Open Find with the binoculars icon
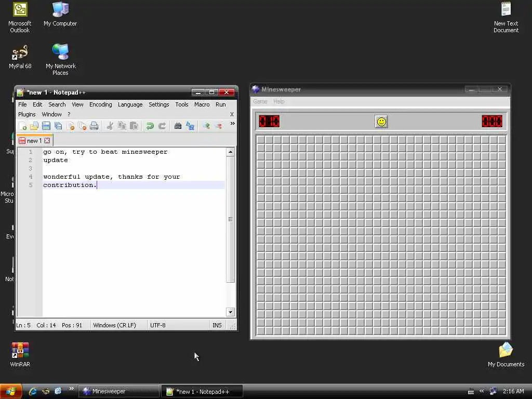The height and width of the screenshot is (399, 532). [178, 126]
